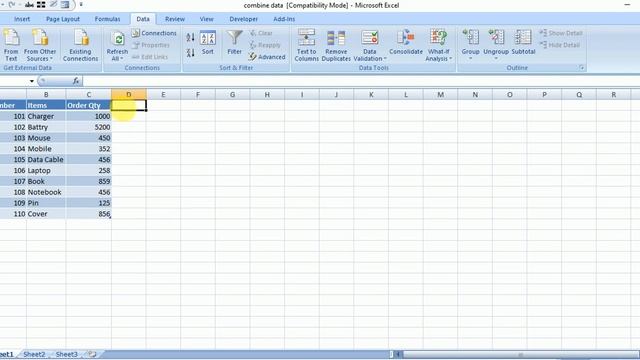Open the Consolidate tool
Image resolution: width=640 pixels, height=360 pixels.
point(406,43)
